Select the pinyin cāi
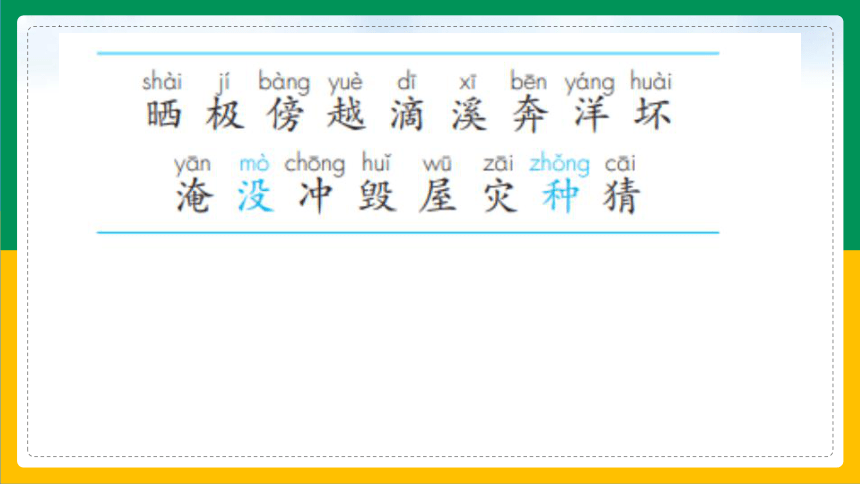Image resolution: width=860 pixels, height=484 pixels. pyautogui.click(x=620, y=164)
